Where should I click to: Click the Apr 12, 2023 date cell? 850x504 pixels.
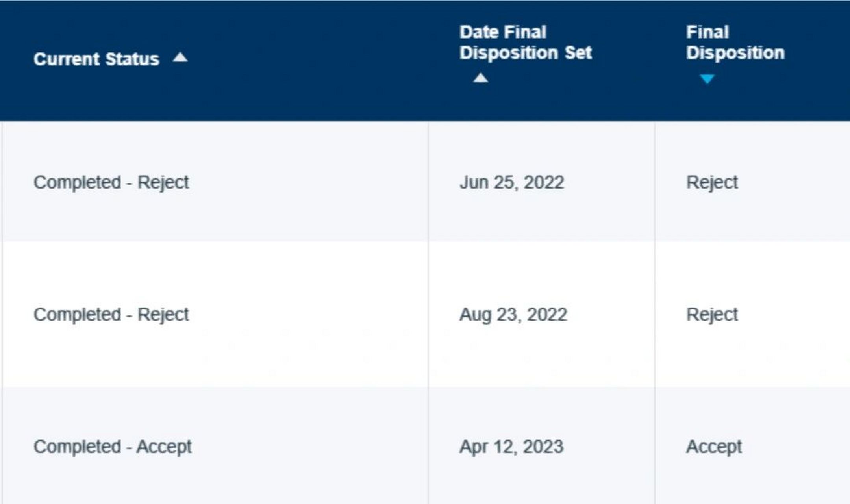(x=511, y=447)
